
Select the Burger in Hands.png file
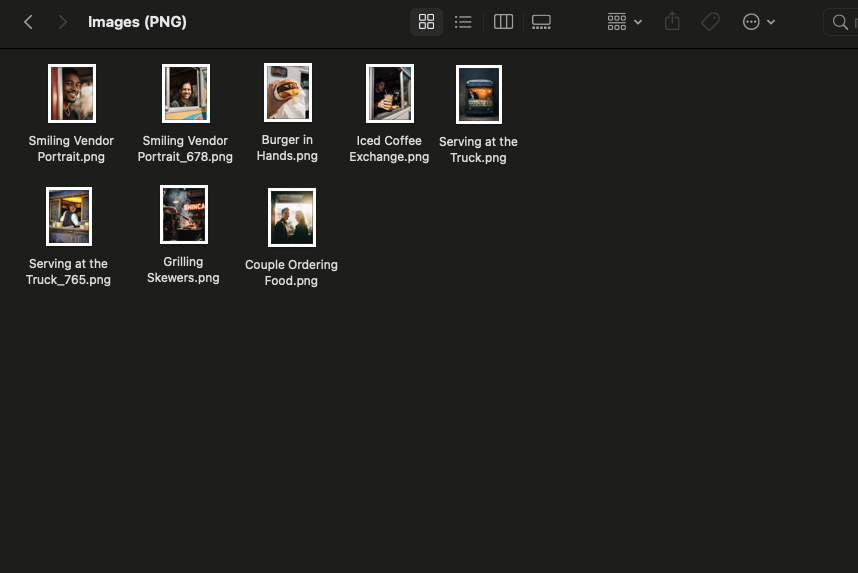(x=287, y=92)
